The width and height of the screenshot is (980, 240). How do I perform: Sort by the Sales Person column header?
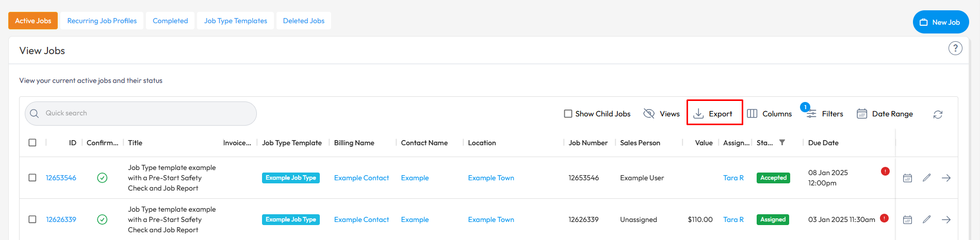coord(640,143)
